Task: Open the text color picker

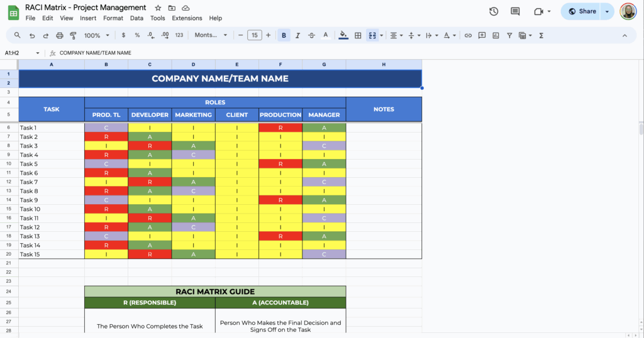Action: (325, 36)
